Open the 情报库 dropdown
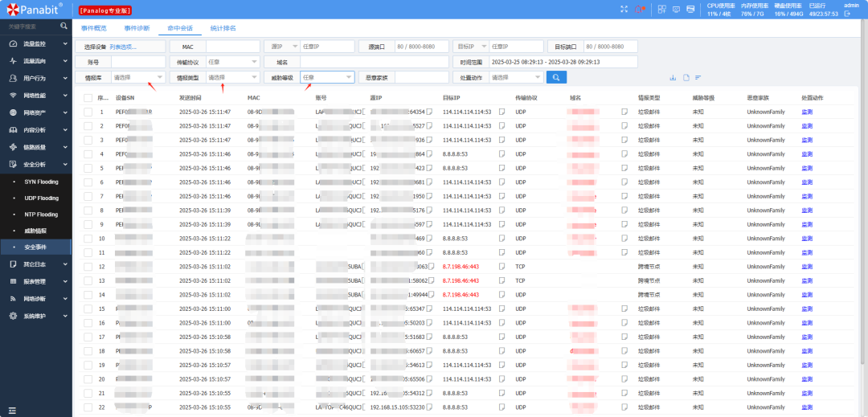868x417 pixels. [138, 77]
